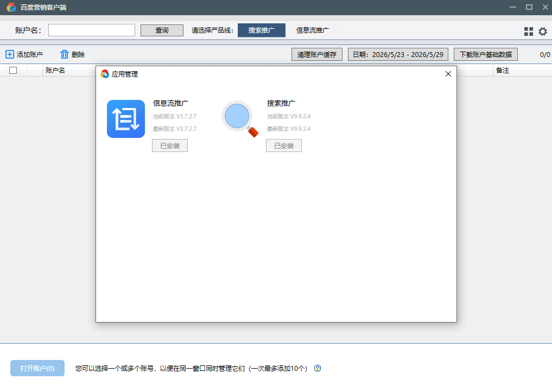Viewport: 552px width, 392px height.
Task: Select the 搜索推广 product line tab
Action: tap(262, 30)
